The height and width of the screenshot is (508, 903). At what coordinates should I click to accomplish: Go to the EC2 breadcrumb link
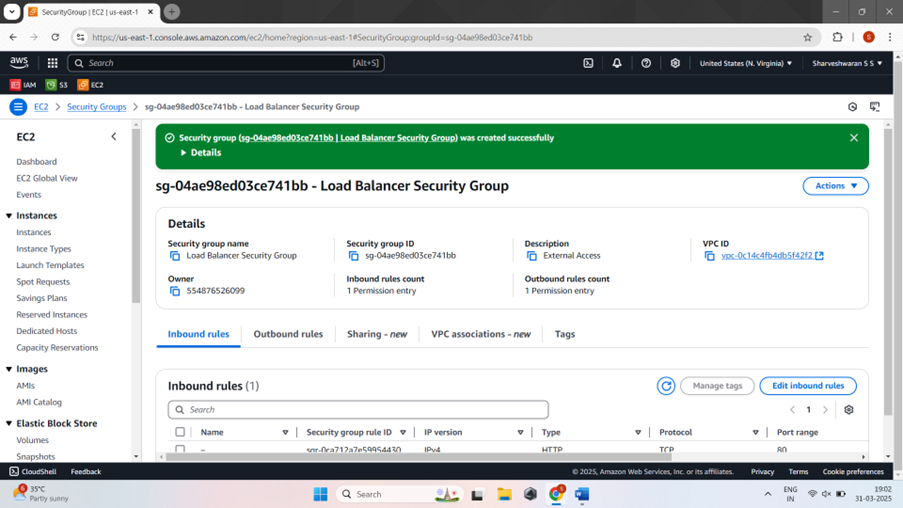click(x=41, y=107)
